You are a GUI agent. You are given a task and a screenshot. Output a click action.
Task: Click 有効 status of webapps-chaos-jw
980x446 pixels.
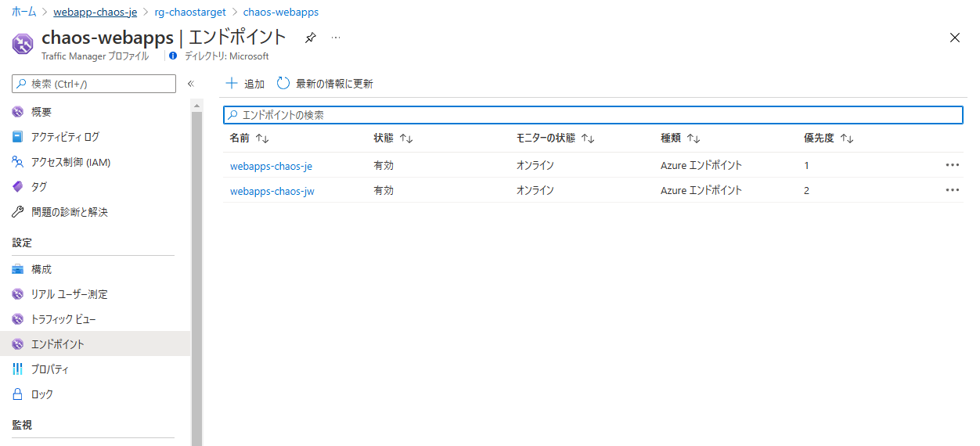384,191
